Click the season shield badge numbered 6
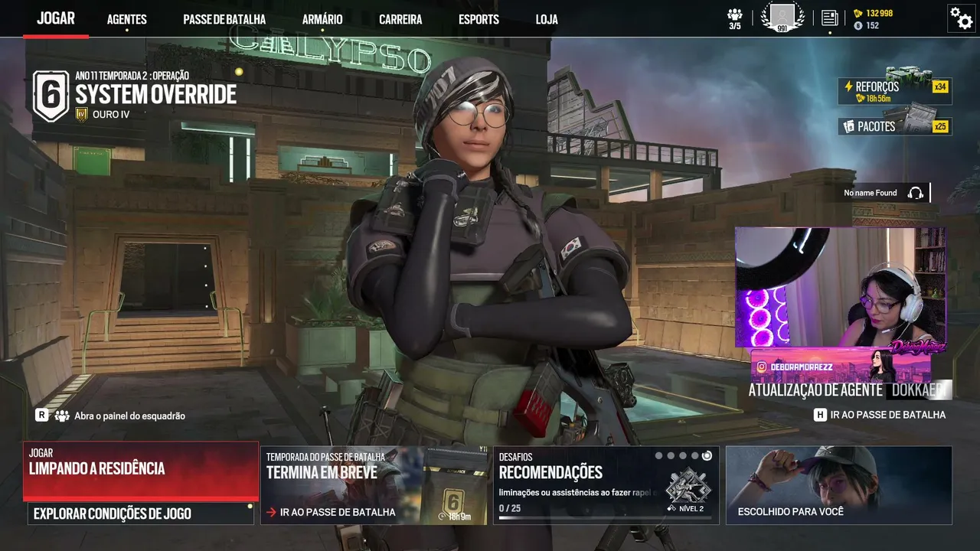Viewport: 980px width, 551px height. point(51,96)
